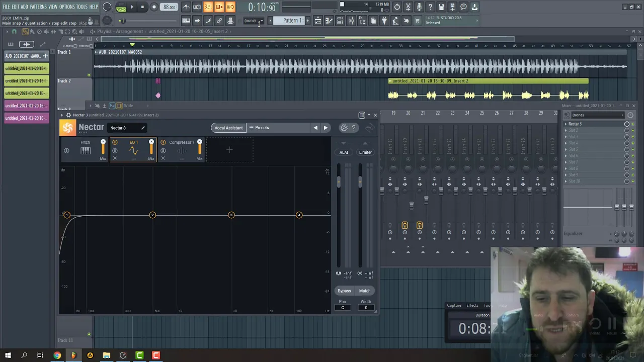644x362 pixels.
Task: Open the plugin picker
Action: (x=384, y=21)
